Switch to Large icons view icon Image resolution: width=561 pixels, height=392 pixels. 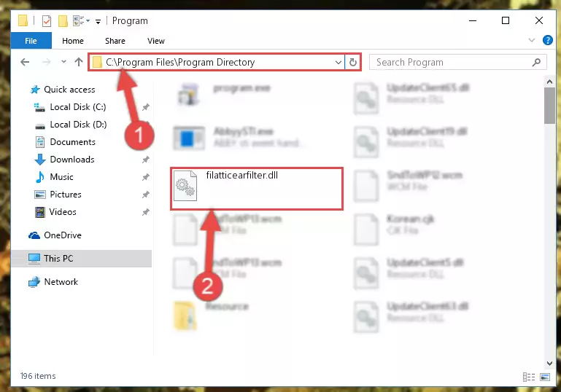545,377
